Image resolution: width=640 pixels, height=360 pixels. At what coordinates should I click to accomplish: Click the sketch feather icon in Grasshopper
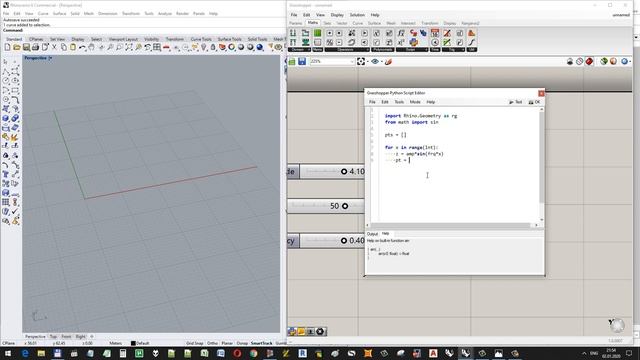click(x=389, y=62)
